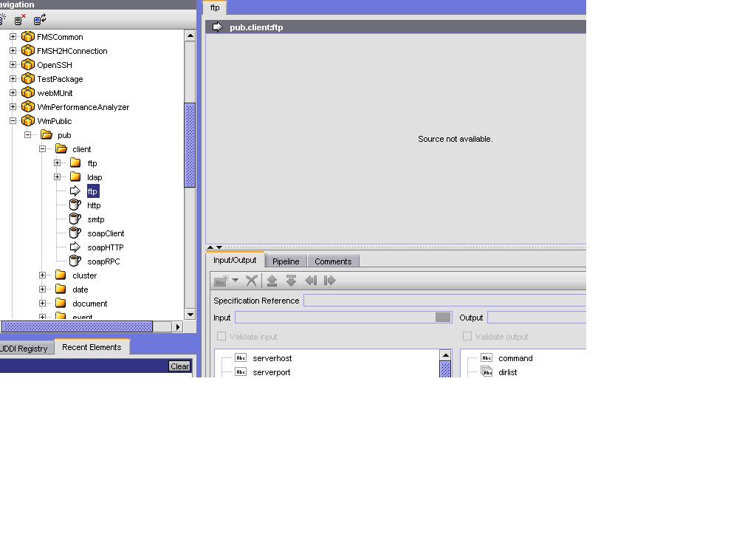Select the highlighted ftp service in tree

tap(92, 191)
